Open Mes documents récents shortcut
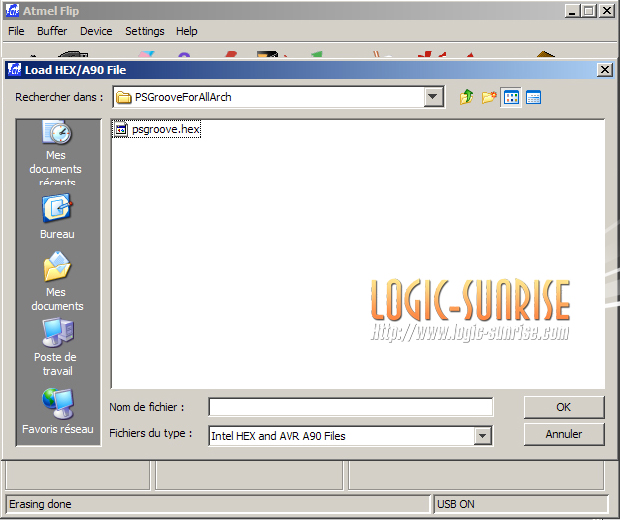Screen dimensions: 620x520 pyautogui.click(x=56, y=153)
